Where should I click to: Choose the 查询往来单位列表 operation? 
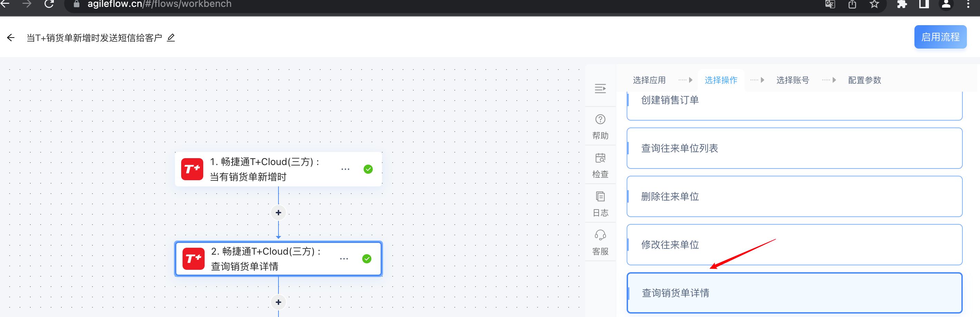[x=794, y=148]
